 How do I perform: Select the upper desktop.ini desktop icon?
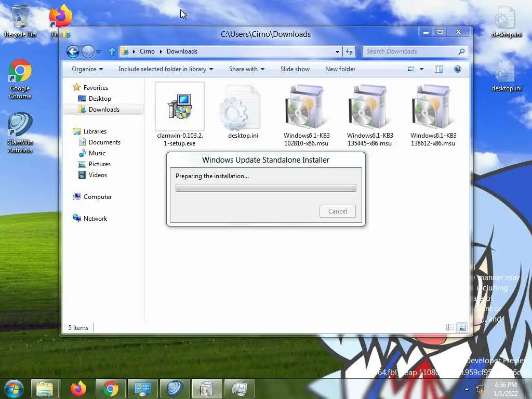506,21
